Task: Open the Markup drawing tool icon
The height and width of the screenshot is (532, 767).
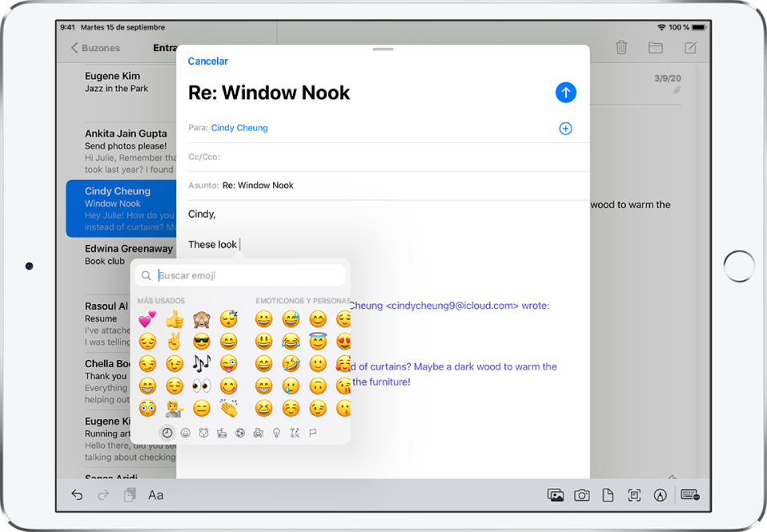Action: (x=661, y=494)
